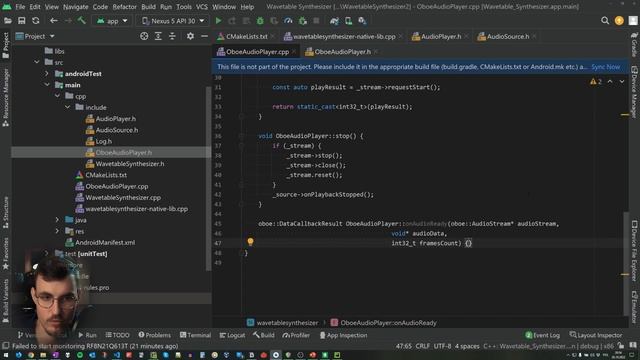This screenshot has height=360, width=640.
Task: Click the UTF-8 encoding status
Action: 442,346
